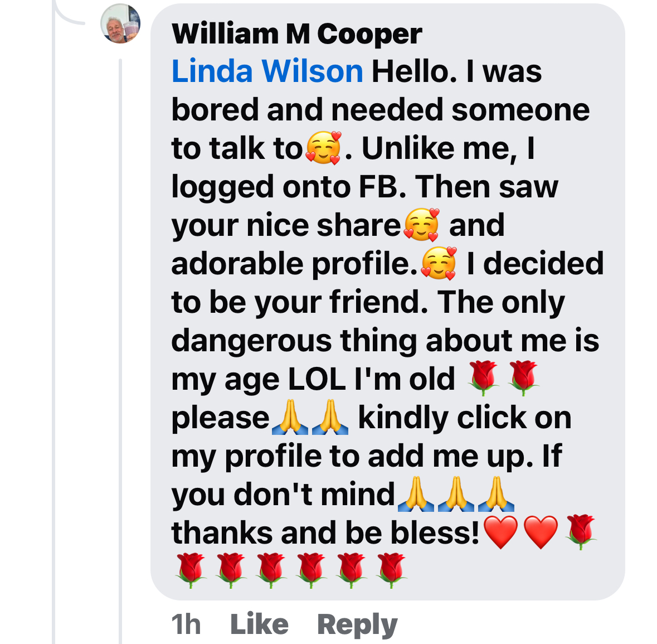657x644 pixels.
Task: Click the first red heart after "be bless!"
Action: pos(501,532)
